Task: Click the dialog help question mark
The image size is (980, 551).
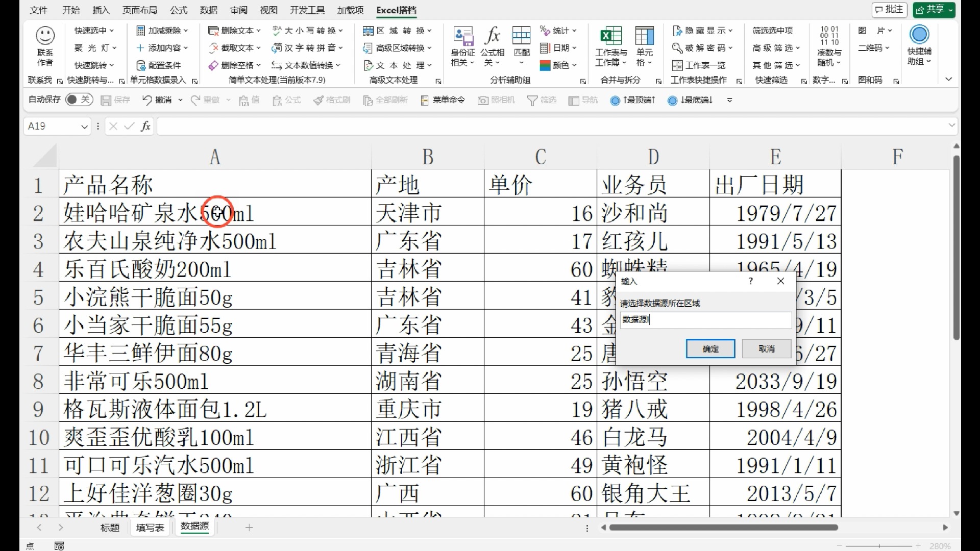Action: (751, 281)
